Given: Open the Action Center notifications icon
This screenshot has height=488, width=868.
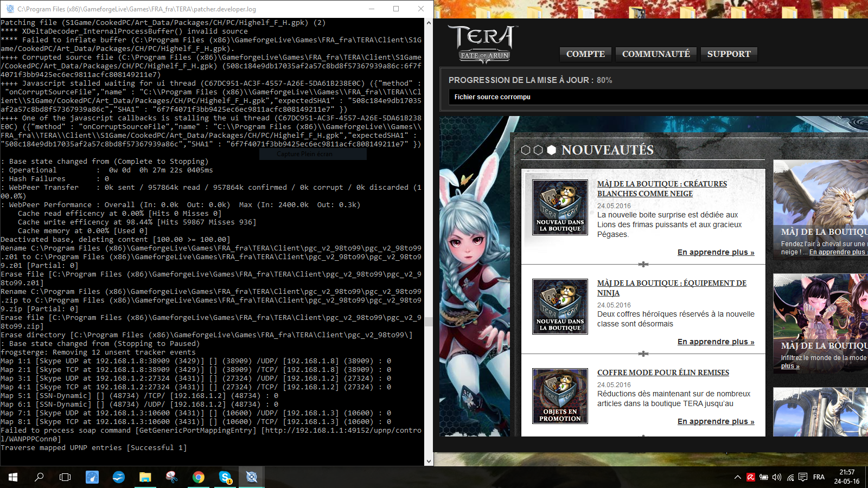Looking at the screenshot, I should (803, 477).
